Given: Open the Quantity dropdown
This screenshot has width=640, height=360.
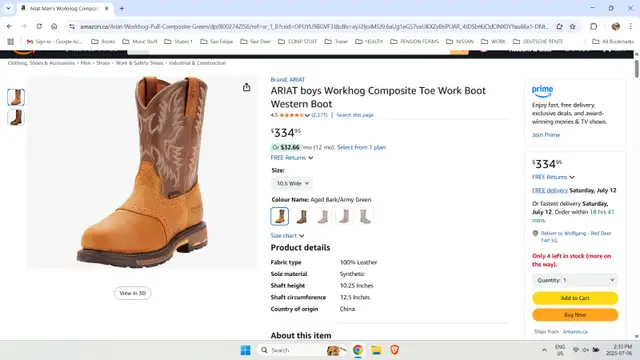Looking at the screenshot, I should (575, 280).
